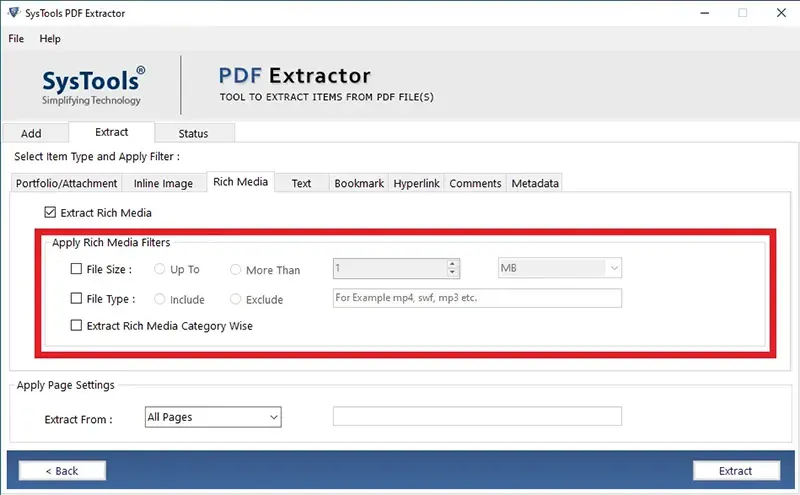Choose the More Than radio button
The image size is (800, 495).
(x=235, y=269)
